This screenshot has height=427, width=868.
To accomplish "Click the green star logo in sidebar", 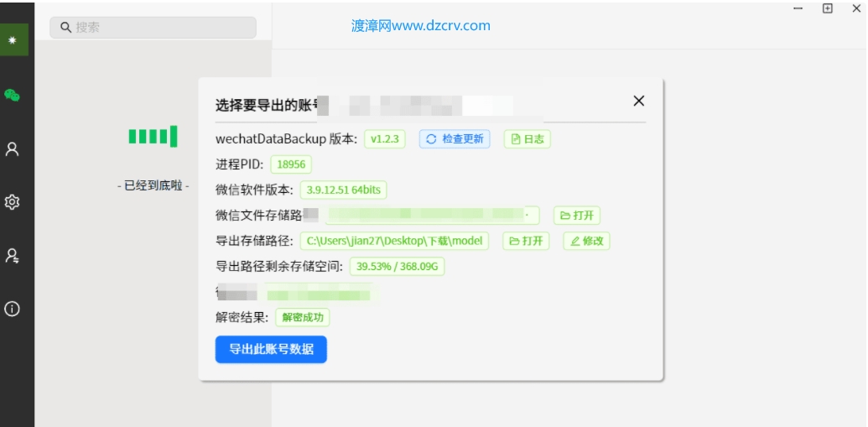I will tap(14, 40).
